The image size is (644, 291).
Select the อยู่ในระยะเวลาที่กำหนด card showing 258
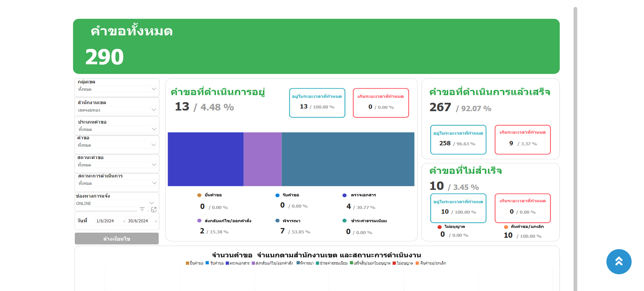pos(458,140)
